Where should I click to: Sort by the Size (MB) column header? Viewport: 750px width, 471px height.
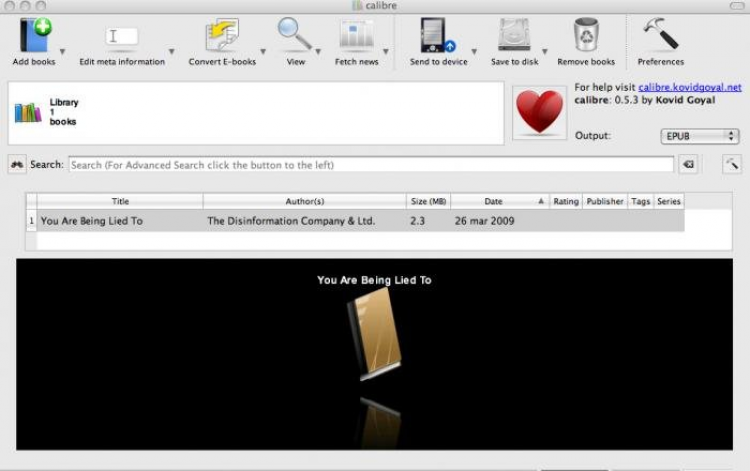point(428,201)
